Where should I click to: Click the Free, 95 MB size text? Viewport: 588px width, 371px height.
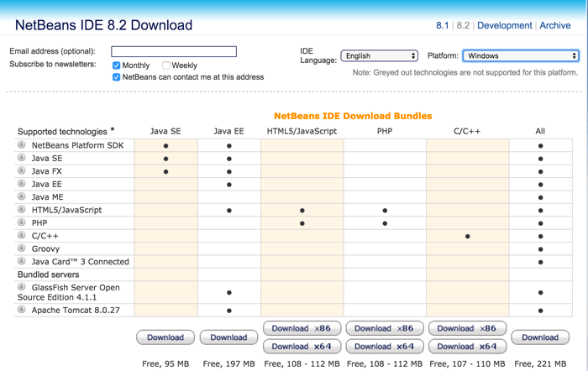[x=165, y=364]
